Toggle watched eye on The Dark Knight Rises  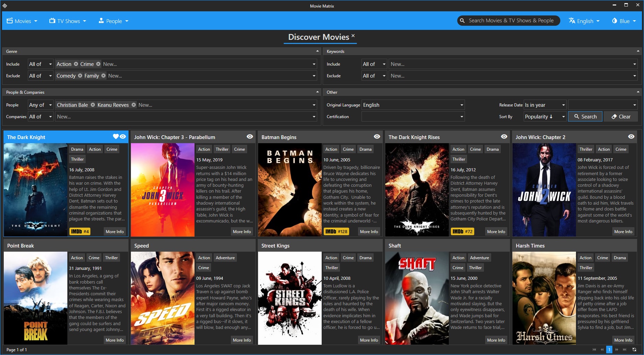(504, 136)
